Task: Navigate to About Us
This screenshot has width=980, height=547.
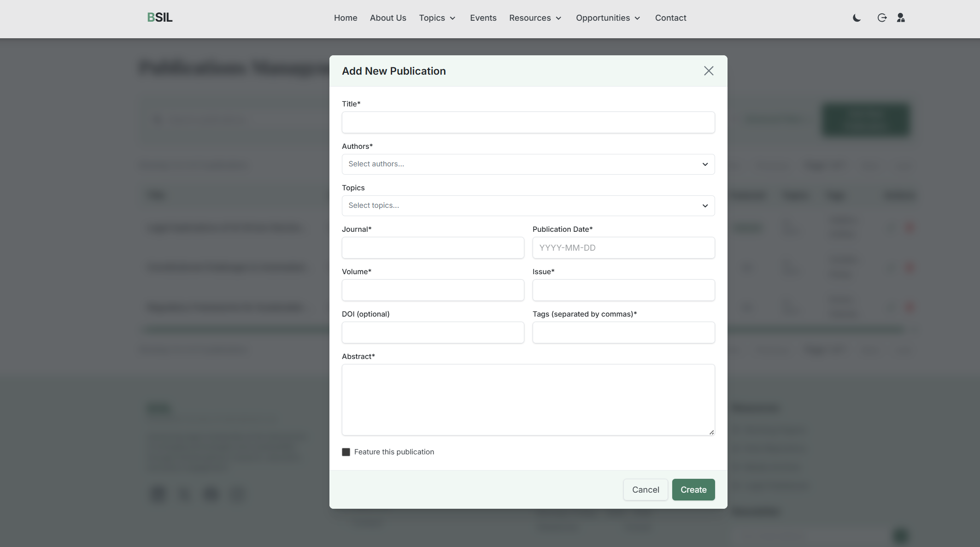Action: point(388,18)
